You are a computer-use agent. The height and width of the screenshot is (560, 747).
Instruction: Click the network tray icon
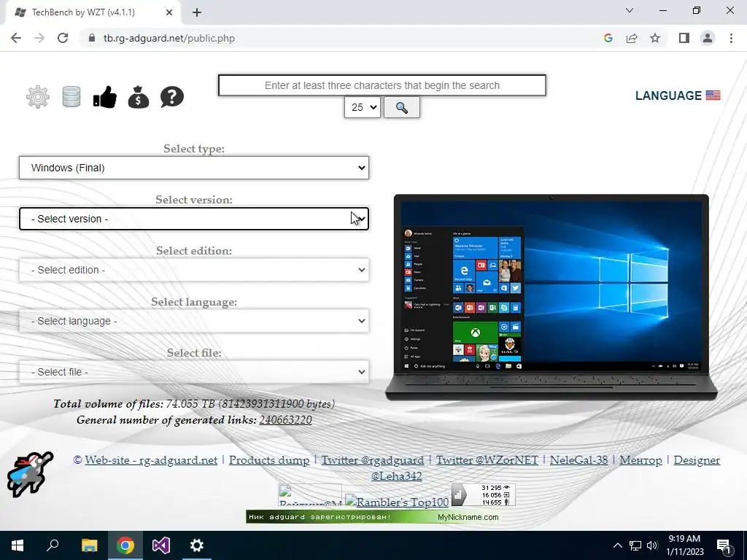tap(635, 545)
